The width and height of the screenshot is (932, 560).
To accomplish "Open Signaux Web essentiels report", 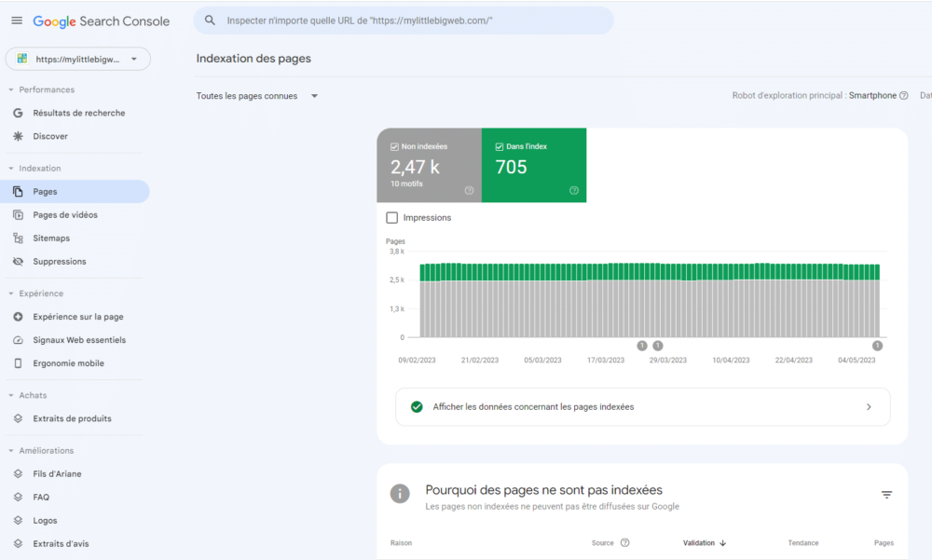I will coord(75,340).
